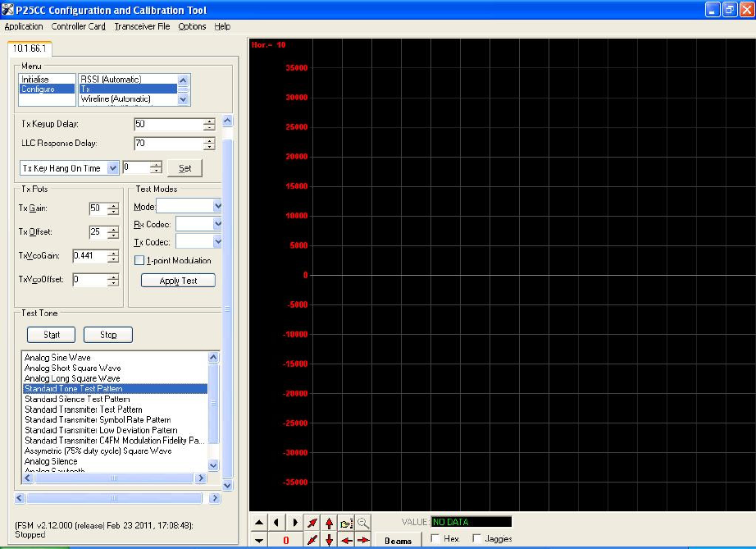
Task: Open the Tx Key Hang On Time dropdown
Action: click(x=113, y=168)
